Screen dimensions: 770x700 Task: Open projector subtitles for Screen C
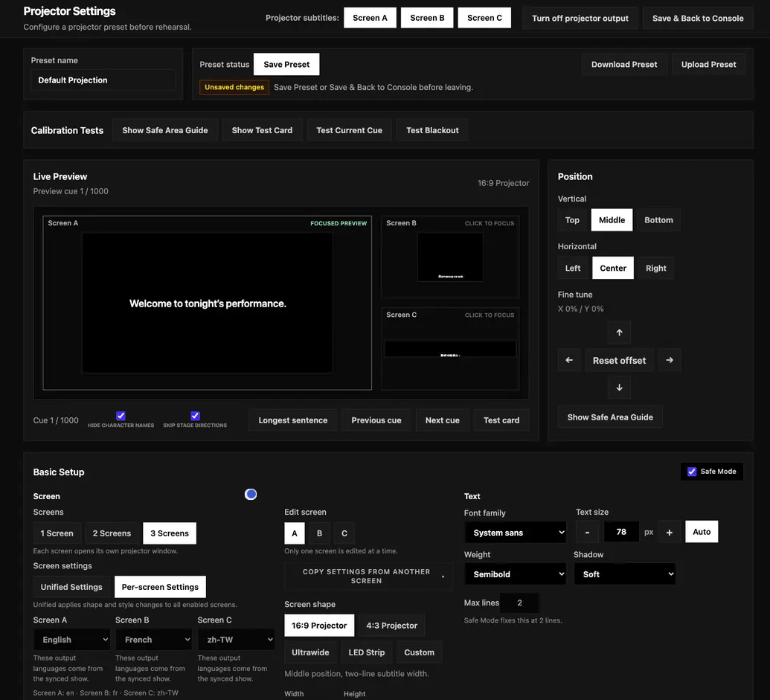point(484,18)
